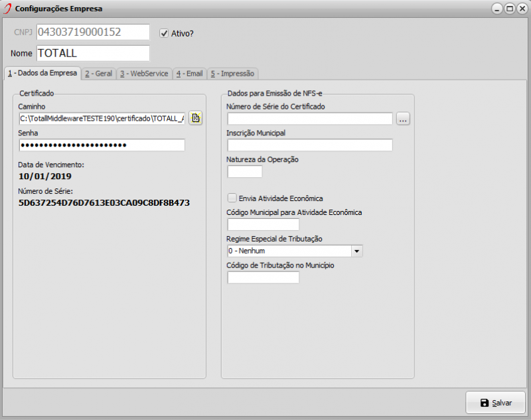Click the Inscrição Municipal input field
The height and width of the screenshot is (420, 531).
click(x=309, y=145)
